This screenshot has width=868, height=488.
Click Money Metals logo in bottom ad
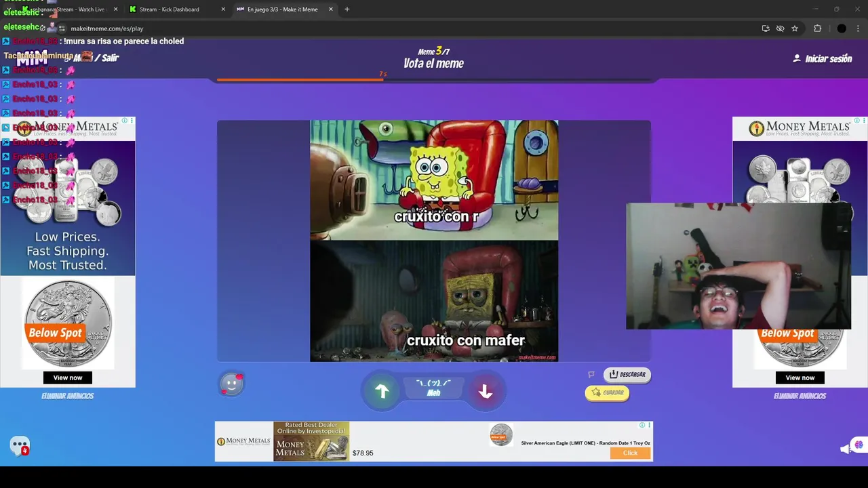[x=243, y=441]
